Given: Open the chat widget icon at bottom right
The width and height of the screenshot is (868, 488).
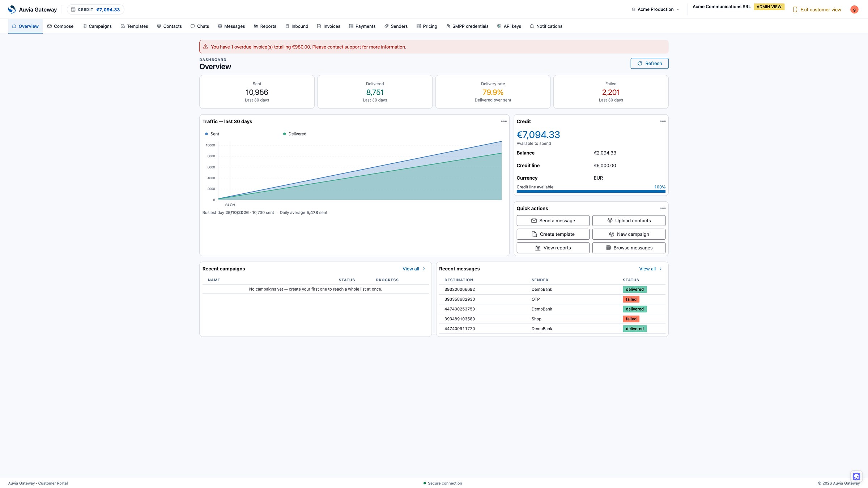Looking at the screenshot, I should [856, 476].
